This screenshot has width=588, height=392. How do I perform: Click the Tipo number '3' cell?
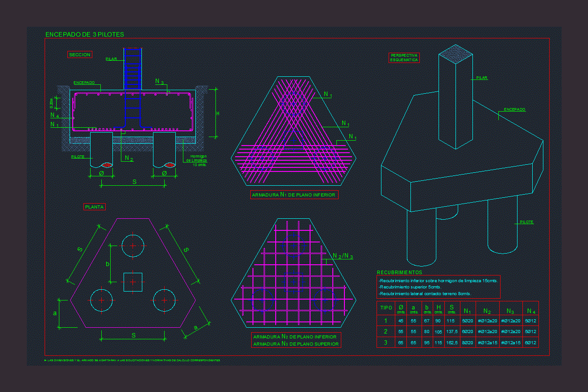pyautogui.click(x=385, y=343)
